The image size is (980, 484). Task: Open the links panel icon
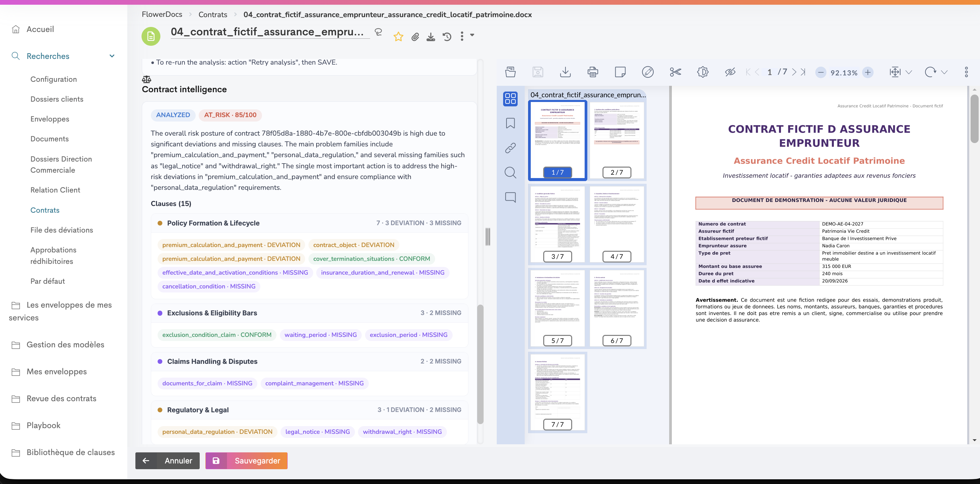510,148
